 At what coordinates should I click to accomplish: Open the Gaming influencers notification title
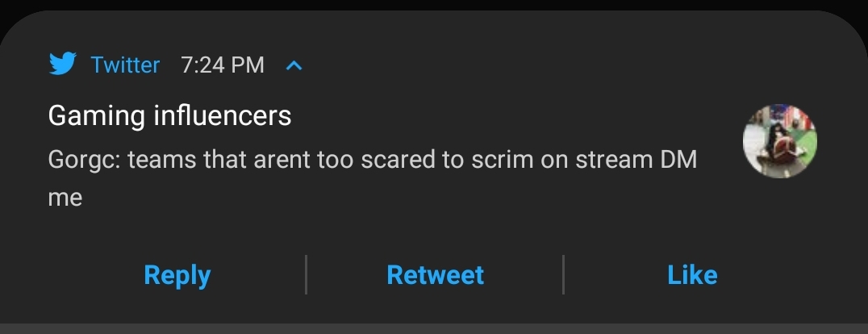pos(169,116)
